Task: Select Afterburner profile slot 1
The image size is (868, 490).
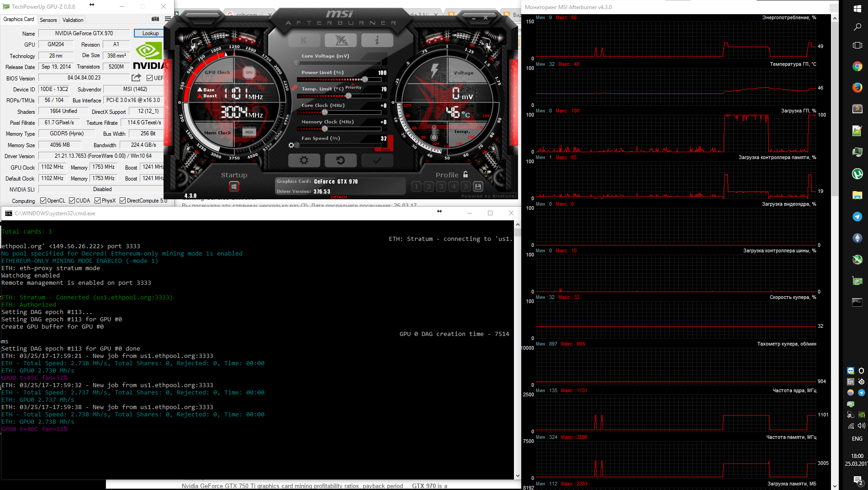Action: tap(416, 186)
